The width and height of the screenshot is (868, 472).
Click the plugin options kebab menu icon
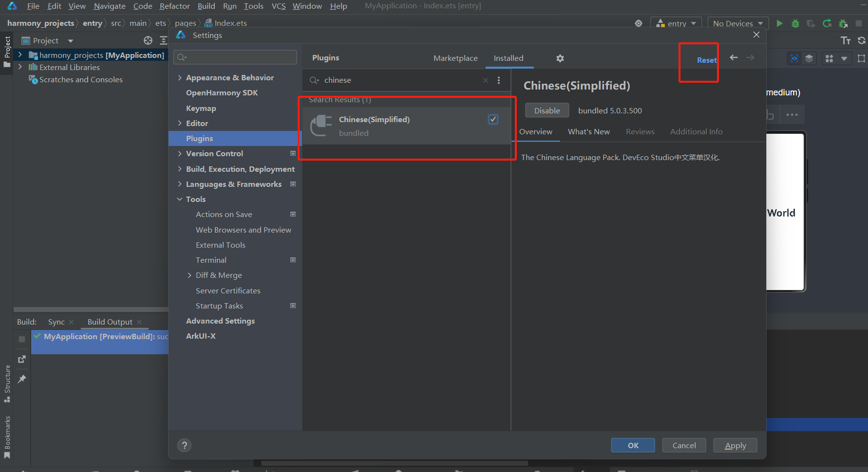(x=499, y=80)
